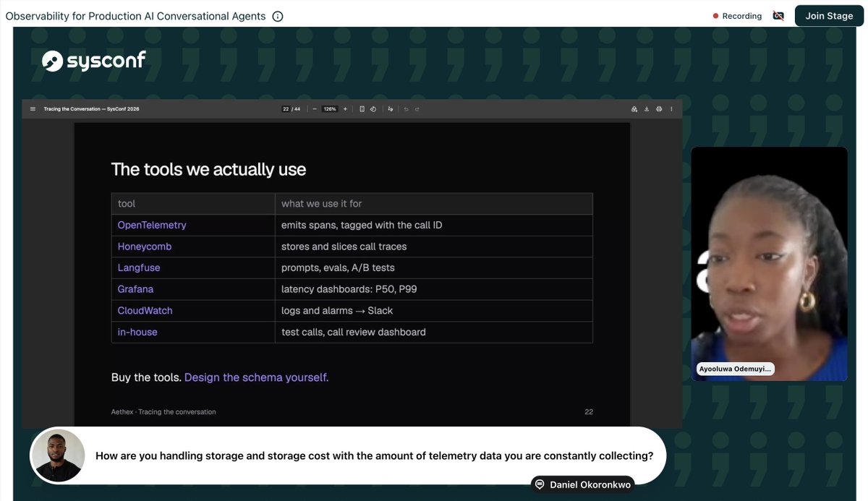Click the Langfuse table cell
The image size is (868, 501).
[x=193, y=267]
